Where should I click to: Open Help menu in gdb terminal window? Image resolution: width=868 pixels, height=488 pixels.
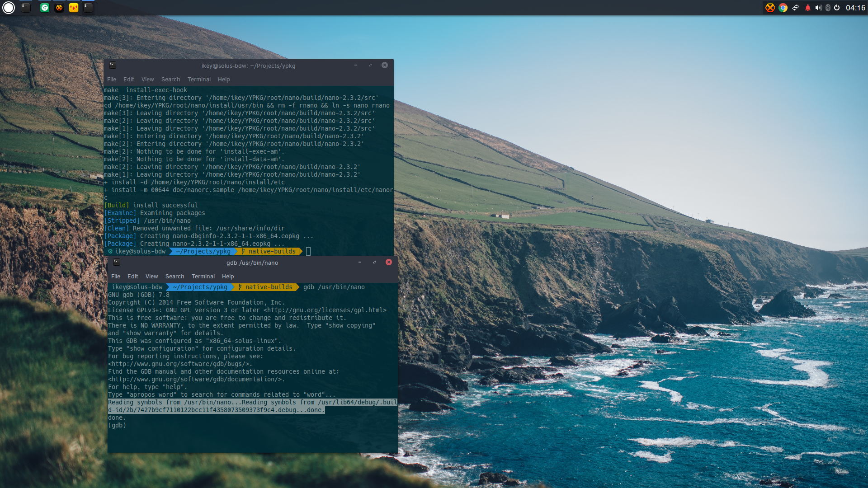pyautogui.click(x=228, y=277)
